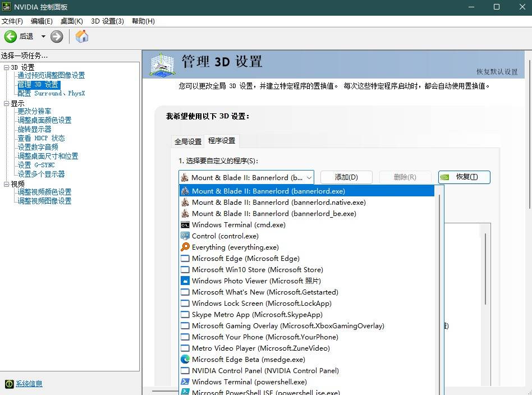The width and height of the screenshot is (532, 395).
Task: Click the cmd.exe terminal icon
Action: (185, 224)
